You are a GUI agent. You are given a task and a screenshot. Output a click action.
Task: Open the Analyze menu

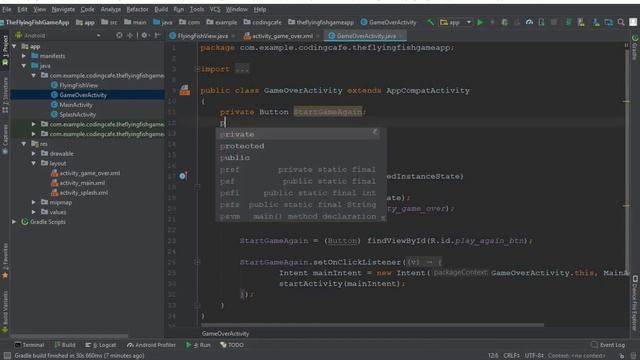coord(111,9)
